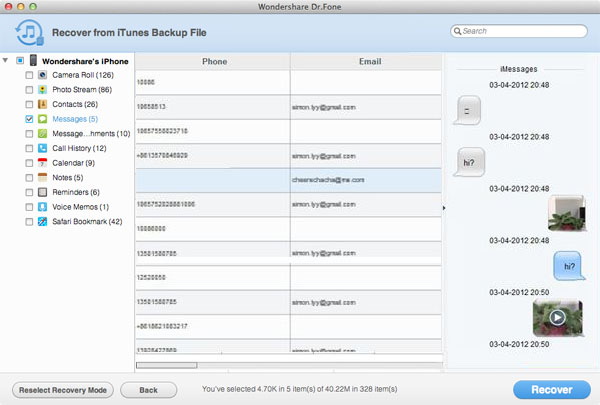Select Reminders (6) in sidebar
The height and width of the screenshot is (405, 600).
coord(76,192)
